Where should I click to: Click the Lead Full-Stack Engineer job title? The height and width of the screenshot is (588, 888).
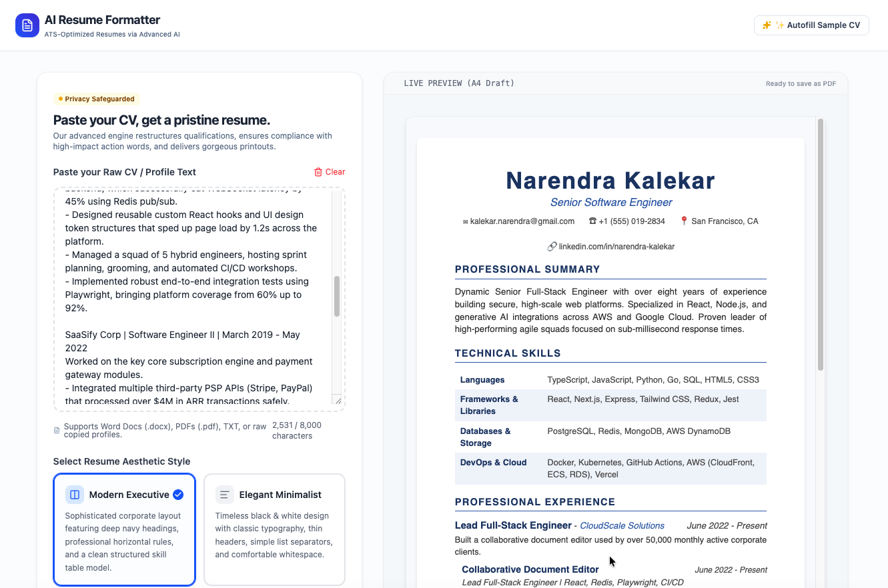click(x=513, y=525)
